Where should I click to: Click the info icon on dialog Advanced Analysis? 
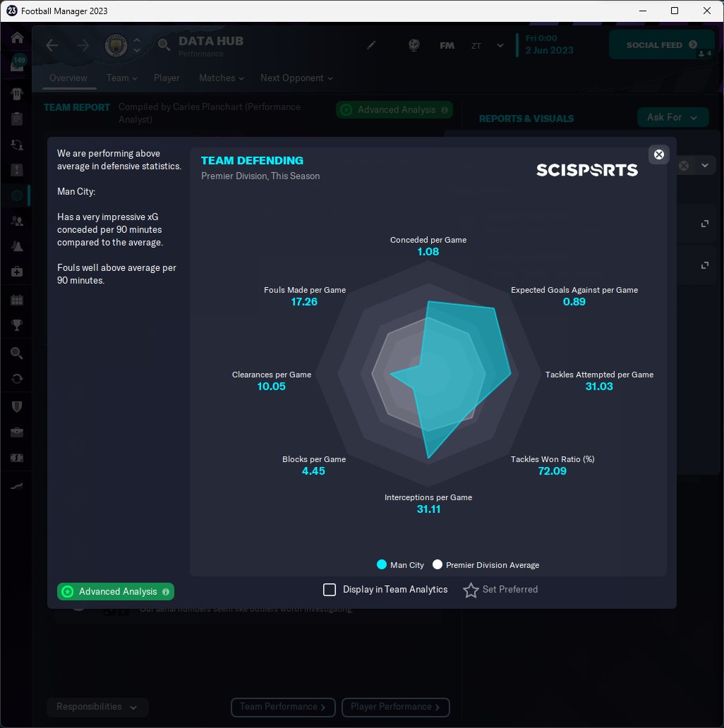[166, 591]
